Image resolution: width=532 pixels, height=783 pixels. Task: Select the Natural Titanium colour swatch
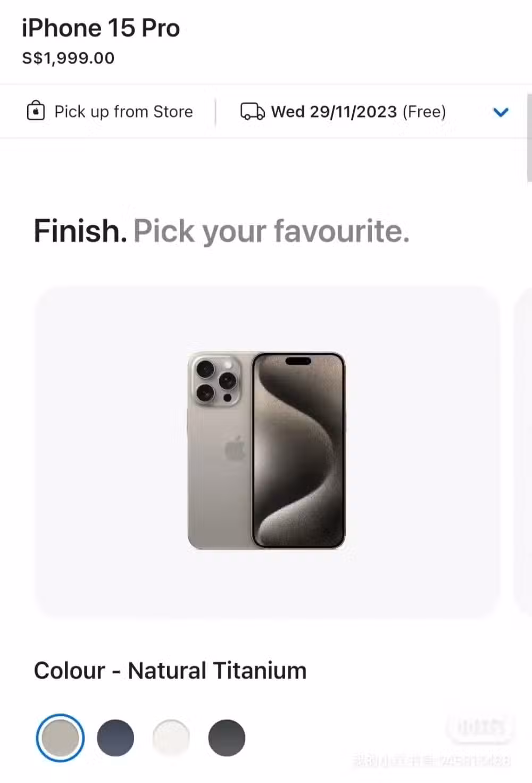tap(60, 738)
